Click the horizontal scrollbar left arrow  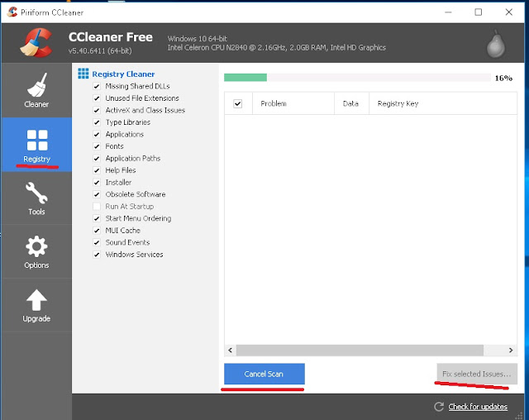click(x=230, y=351)
